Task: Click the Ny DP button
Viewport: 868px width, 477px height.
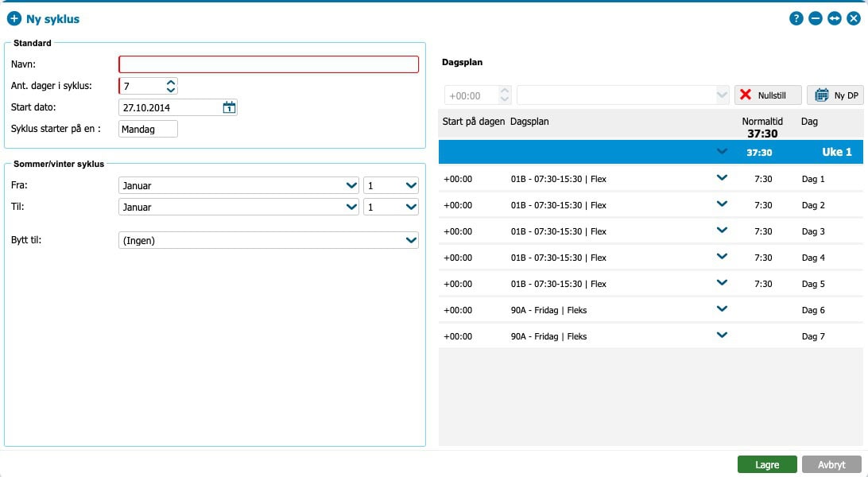Action: (x=835, y=95)
